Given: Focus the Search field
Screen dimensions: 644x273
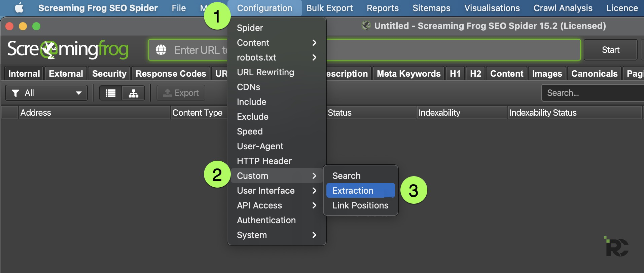Looking at the screenshot, I should [x=593, y=93].
